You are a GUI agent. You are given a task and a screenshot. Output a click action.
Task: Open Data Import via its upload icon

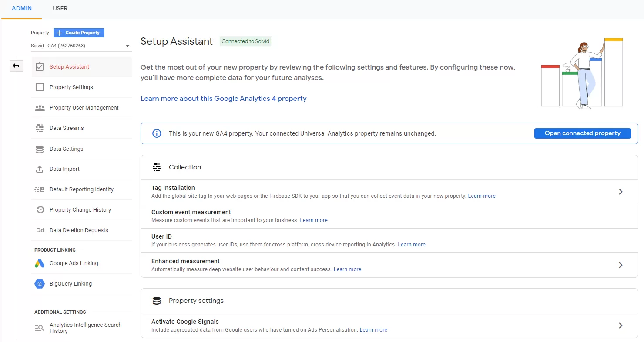(40, 169)
